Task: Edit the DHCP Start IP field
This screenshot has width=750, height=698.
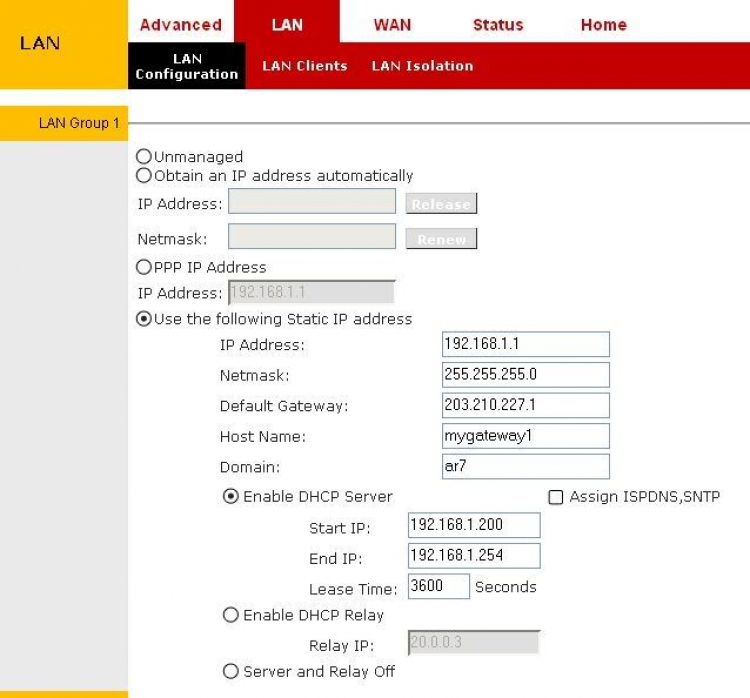Action: (474, 525)
